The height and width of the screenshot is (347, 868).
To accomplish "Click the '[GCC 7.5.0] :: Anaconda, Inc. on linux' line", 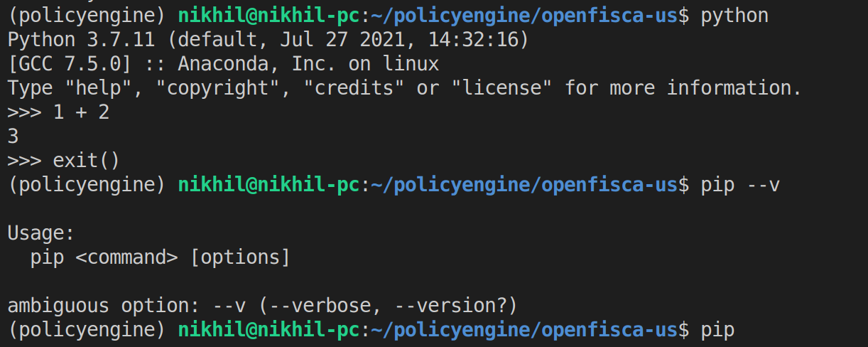I will coord(224,64).
